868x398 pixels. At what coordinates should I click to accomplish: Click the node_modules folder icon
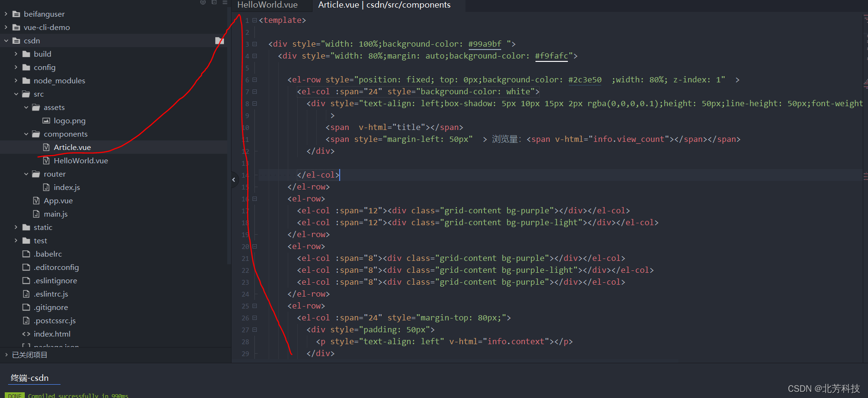click(26, 81)
